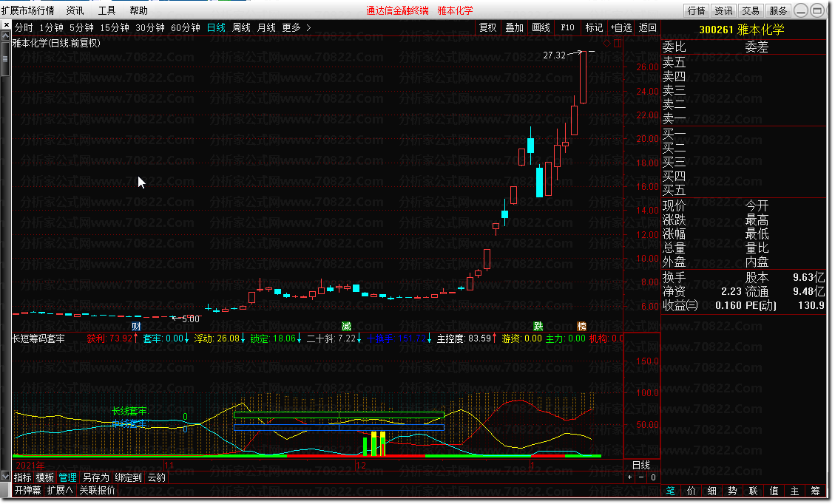Image resolution: width=835 pixels, height=504 pixels.
Task: Select the 联 tab in quote panel
Action: click(754, 491)
